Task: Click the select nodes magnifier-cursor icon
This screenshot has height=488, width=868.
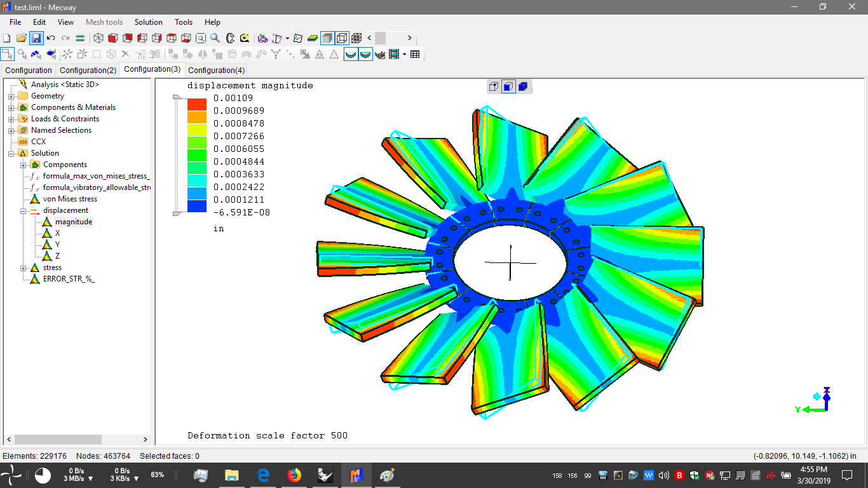Action: [22, 55]
